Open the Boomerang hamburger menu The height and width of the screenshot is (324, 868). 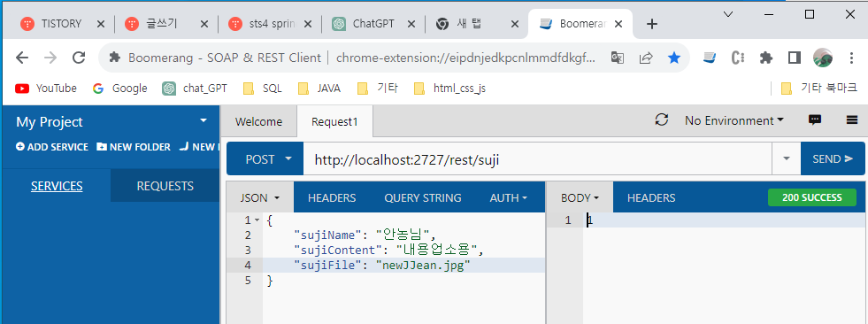[x=852, y=120]
